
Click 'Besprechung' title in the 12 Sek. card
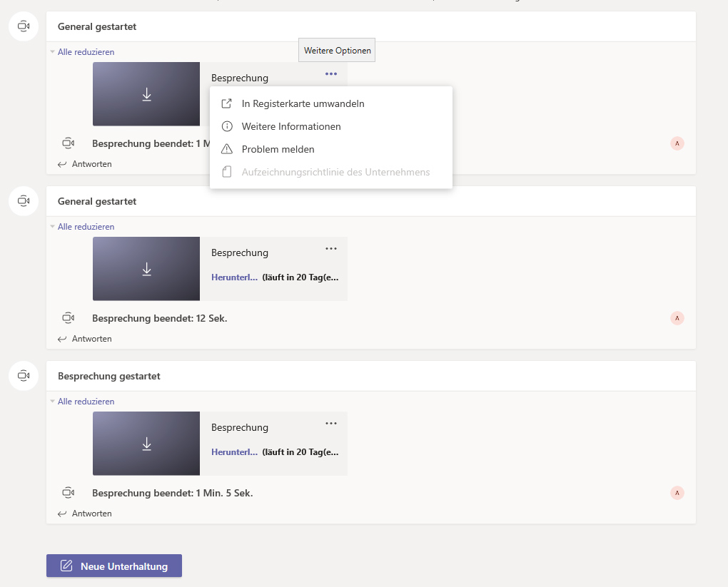240,253
